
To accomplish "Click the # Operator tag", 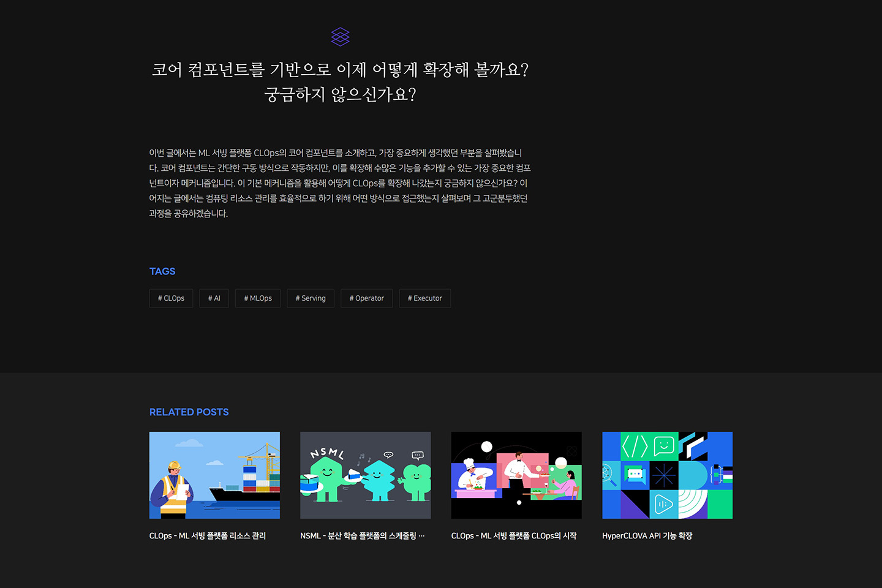I will pos(366,298).
